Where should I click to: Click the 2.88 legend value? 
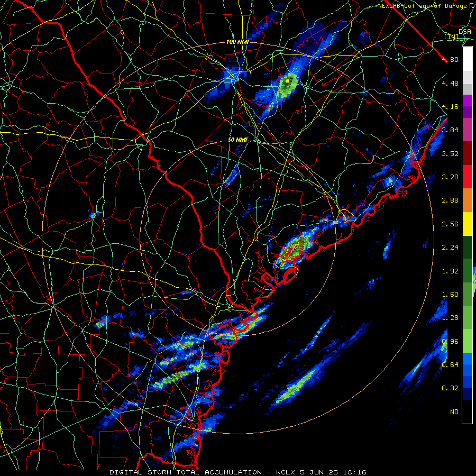tap(450, 200)
